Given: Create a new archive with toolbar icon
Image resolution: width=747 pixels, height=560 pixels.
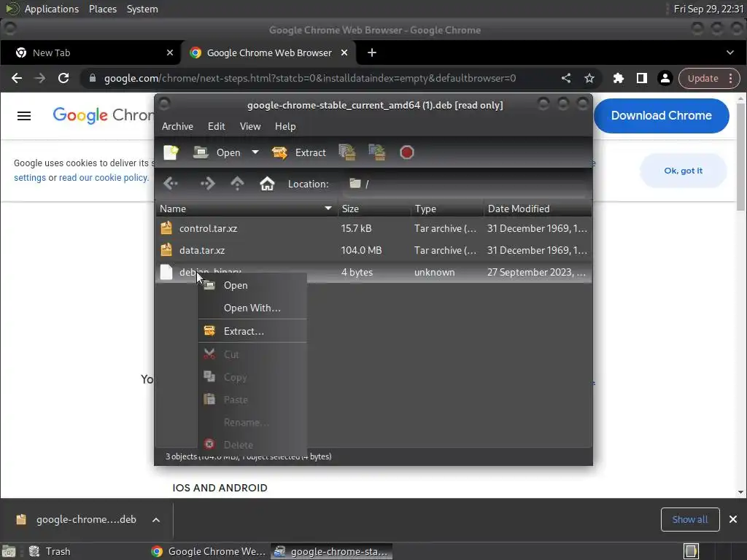Looking at the screenshot, I should tap(171, 152).
